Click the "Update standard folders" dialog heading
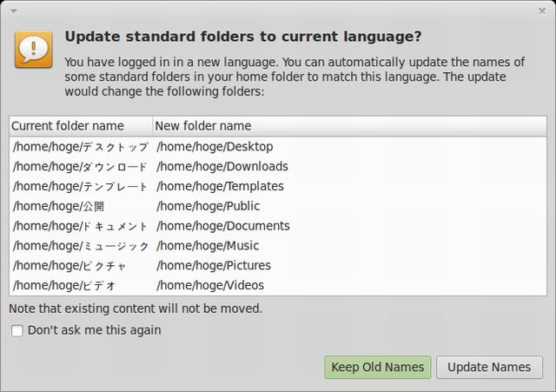Image resolution: width=556 pixels, height=392 pixels. tap(243, 37)
